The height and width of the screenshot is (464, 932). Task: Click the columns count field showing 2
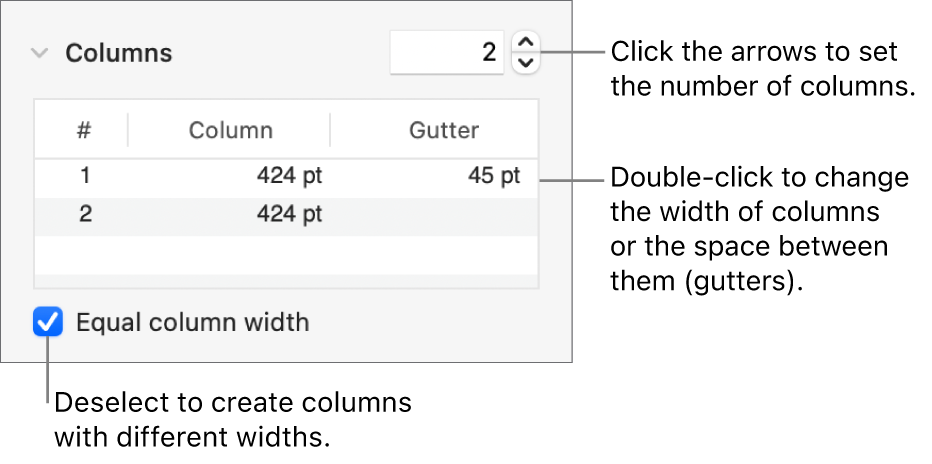[446, 53]
